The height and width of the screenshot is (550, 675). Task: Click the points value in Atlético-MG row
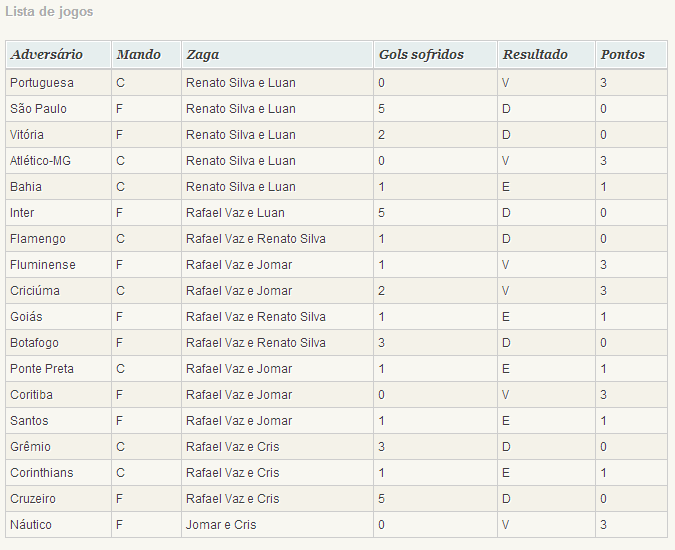604,161
